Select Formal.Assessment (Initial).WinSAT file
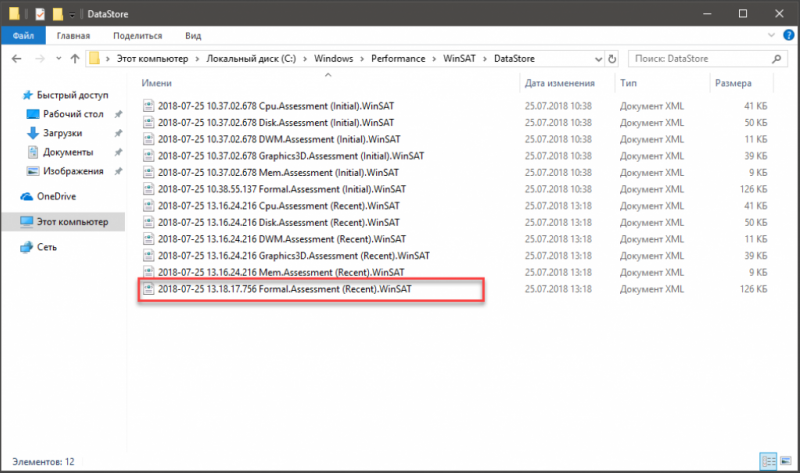 282,189
